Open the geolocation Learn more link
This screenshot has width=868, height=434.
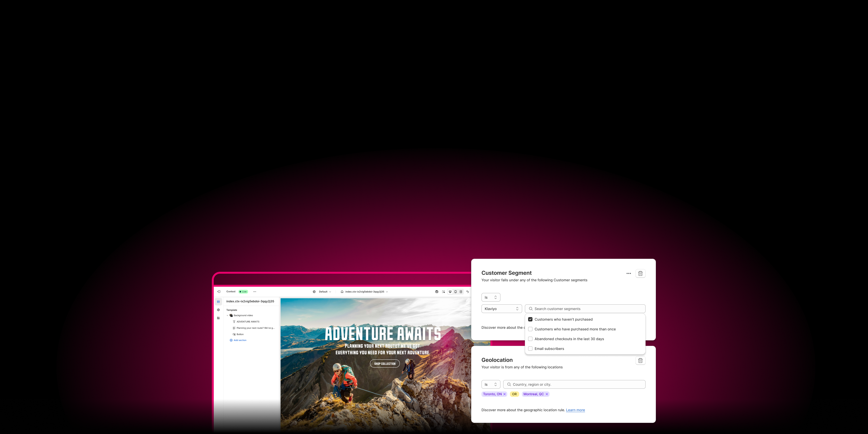(575, 410)
